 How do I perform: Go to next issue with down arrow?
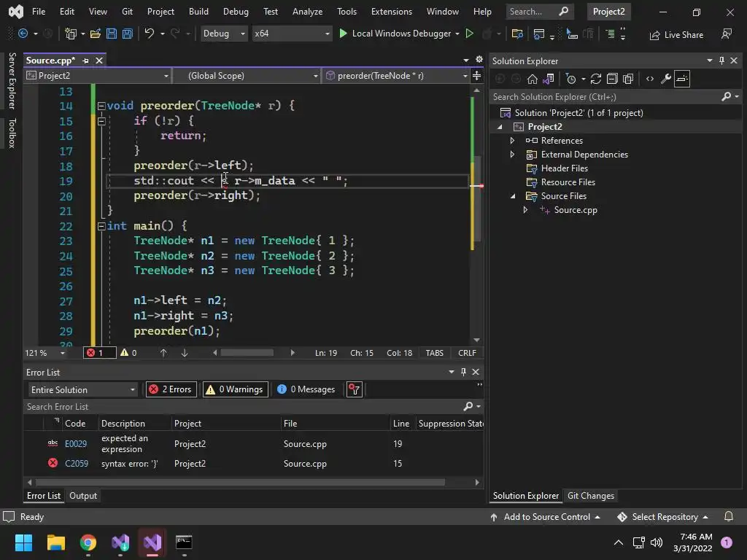coord(185,353)
